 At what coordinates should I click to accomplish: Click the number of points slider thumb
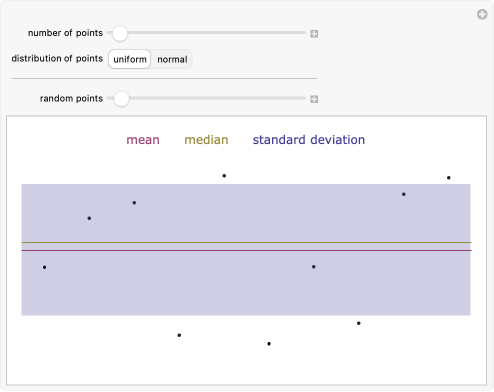120,33
